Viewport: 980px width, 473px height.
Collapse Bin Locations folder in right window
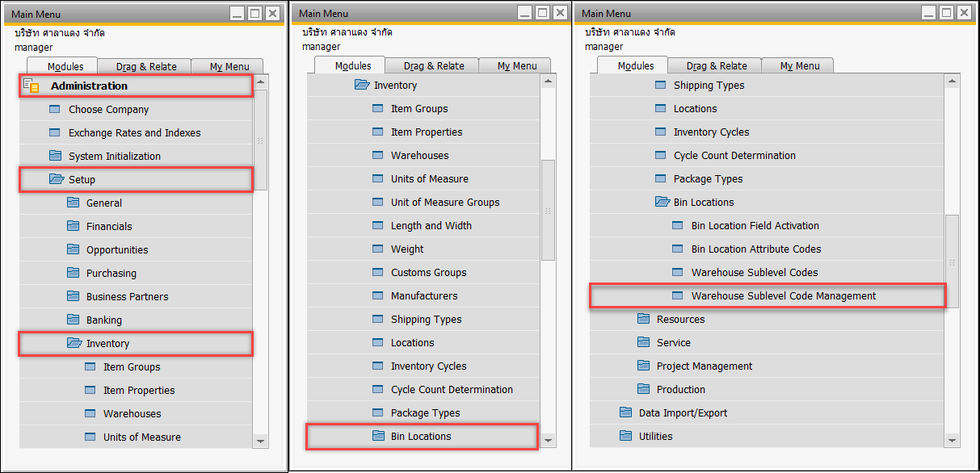click(766, 202)
